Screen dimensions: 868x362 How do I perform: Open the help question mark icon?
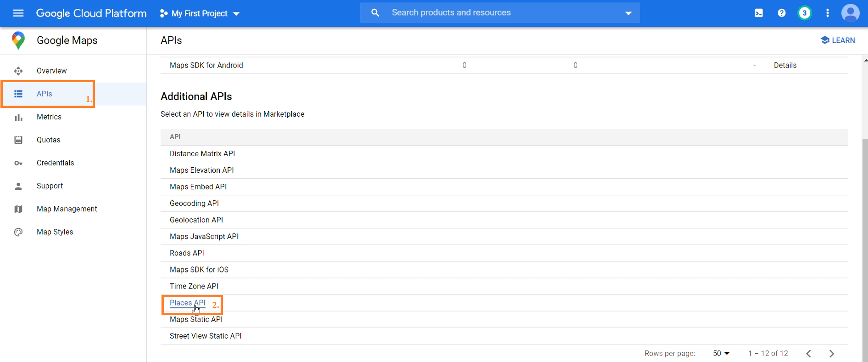[x=782, y=13]
